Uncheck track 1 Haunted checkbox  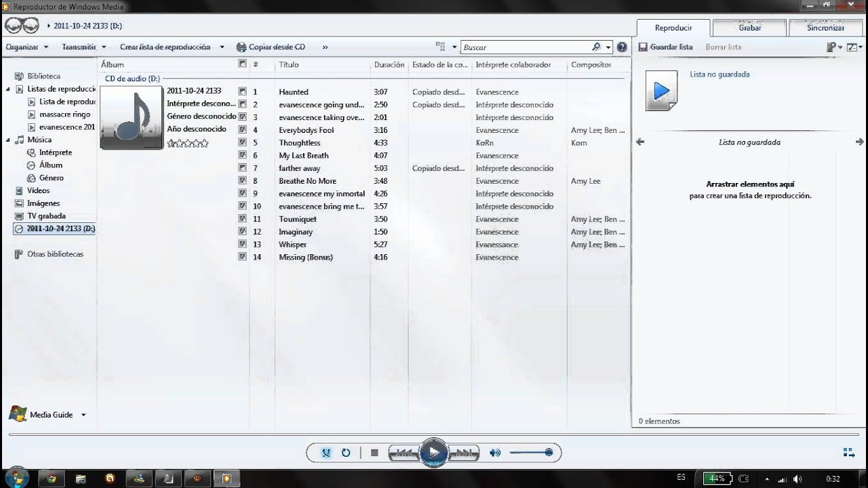pyautogui.click(x=243, y=91)
